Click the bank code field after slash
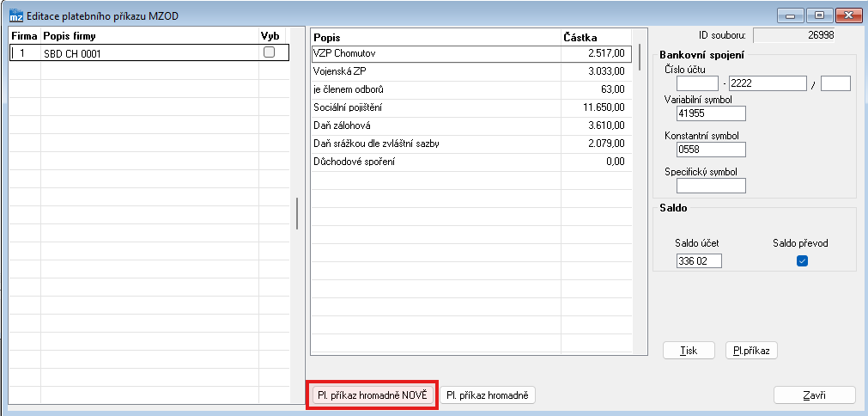Image resolution: width=868 pixels, height=416 pixels. point(835,83)
